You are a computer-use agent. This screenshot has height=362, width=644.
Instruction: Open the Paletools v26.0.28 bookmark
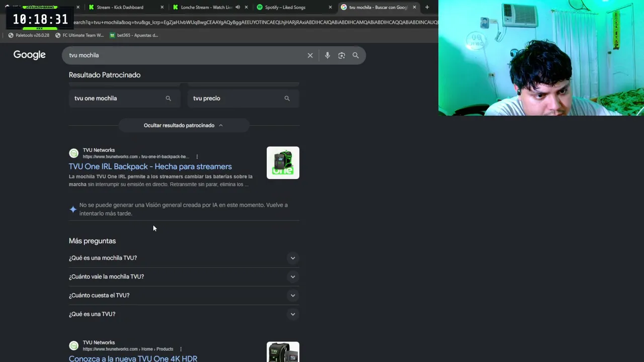[x=29, y=35]
